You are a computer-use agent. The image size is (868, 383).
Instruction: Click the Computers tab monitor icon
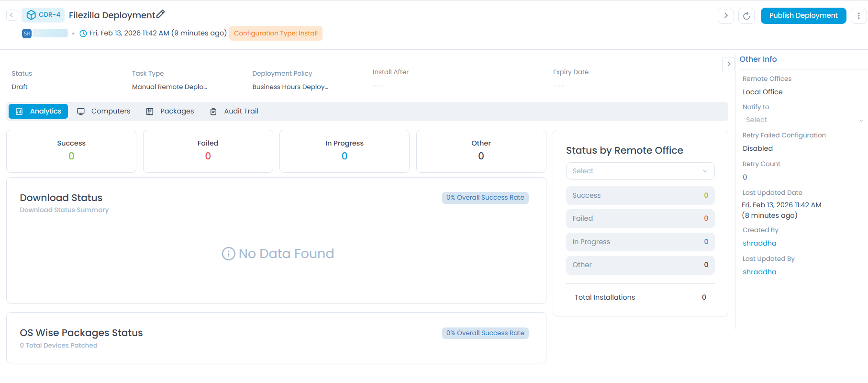coord(81,112)
